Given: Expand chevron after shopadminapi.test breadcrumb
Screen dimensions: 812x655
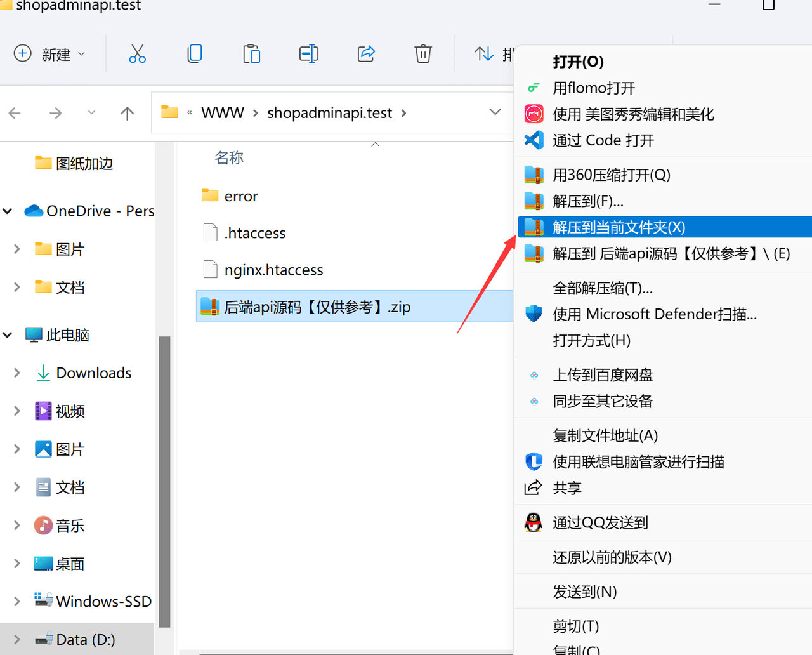Looking at the screenshot, I should pos(403,113).
